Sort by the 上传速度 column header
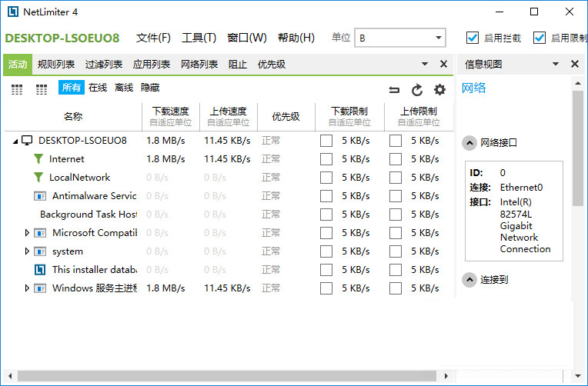The width and height of the screenshot is (588, 386). tap(229, 117)
